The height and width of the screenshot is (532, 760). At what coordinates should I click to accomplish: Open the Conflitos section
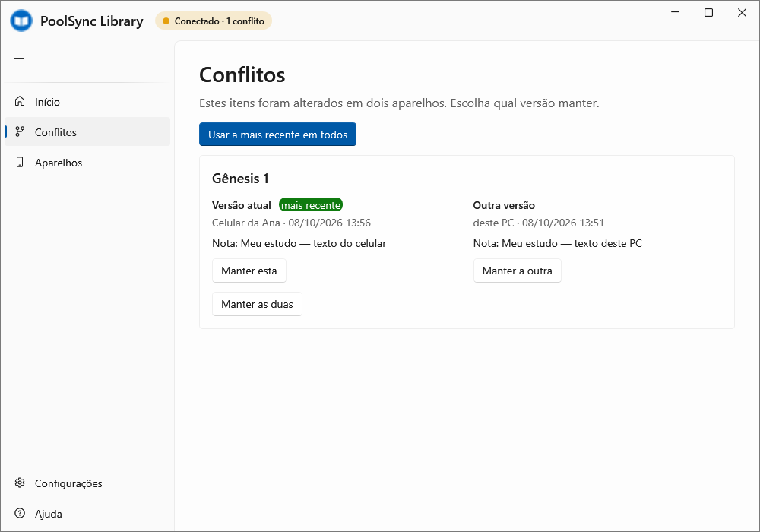[x=87, y=131]
